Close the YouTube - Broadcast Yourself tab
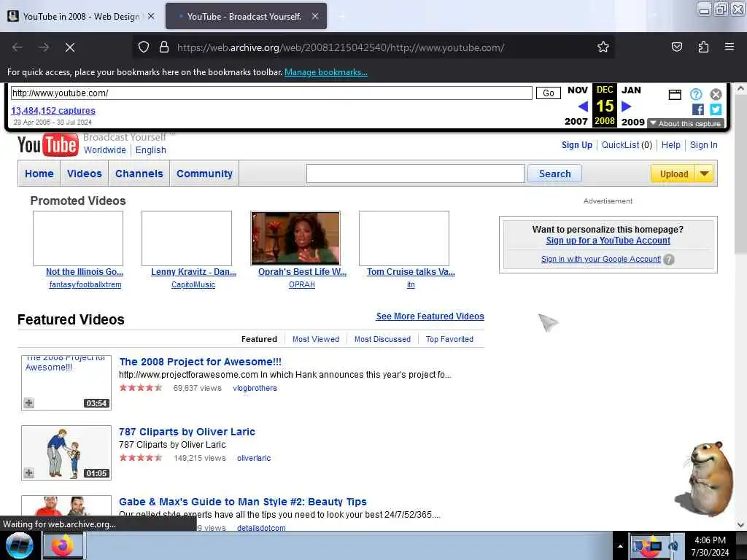 point(315,16)
